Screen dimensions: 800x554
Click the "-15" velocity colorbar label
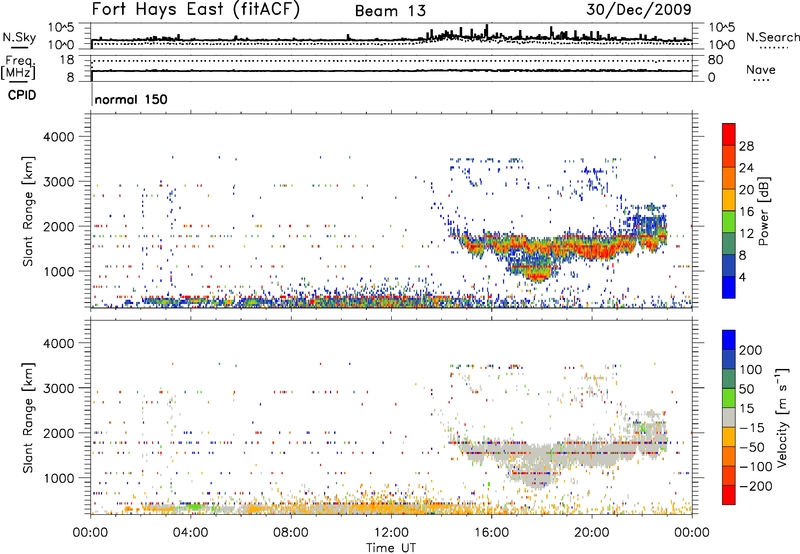[752, 428]
